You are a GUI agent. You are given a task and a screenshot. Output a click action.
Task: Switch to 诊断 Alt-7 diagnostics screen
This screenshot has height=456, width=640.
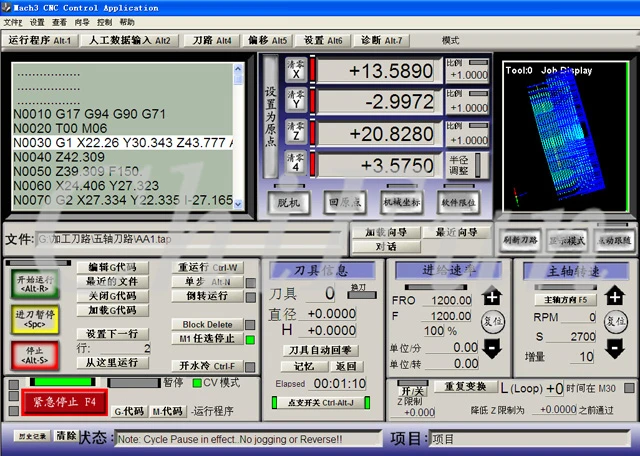(381, 40)
